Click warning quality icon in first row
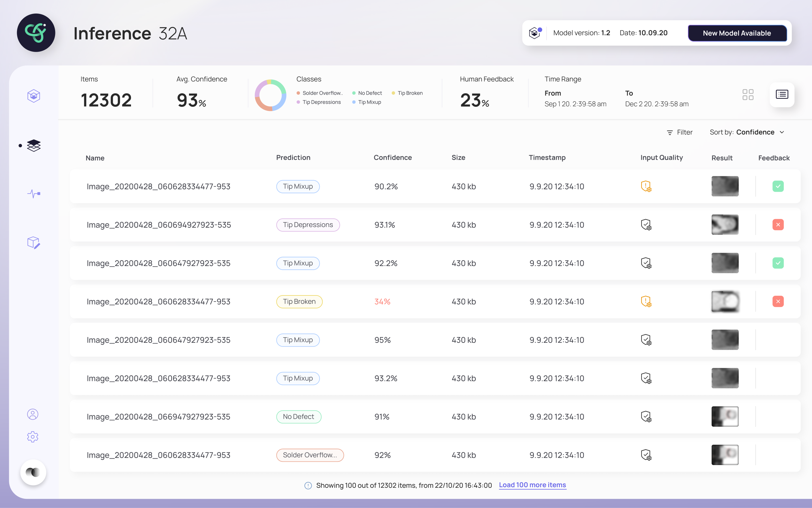This screenshot has height=508, width=812. coord(646,186)
